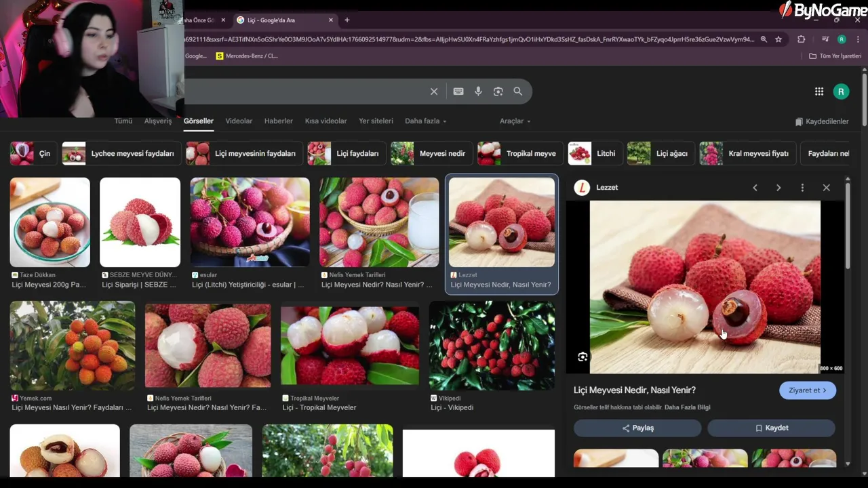Open the Vikipedi Liçi thumbnail
Image resolution: width=868 pixels, height=488 pixels.
point(492,346)
